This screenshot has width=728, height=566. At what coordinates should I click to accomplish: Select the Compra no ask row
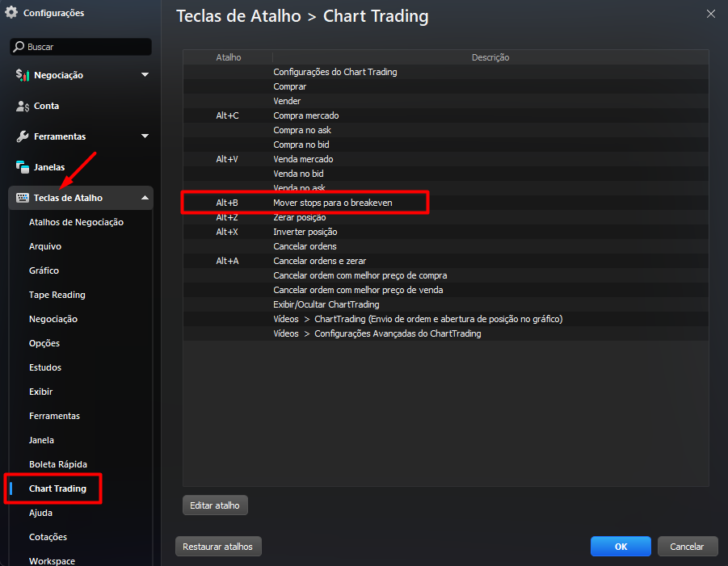(446, 130)
